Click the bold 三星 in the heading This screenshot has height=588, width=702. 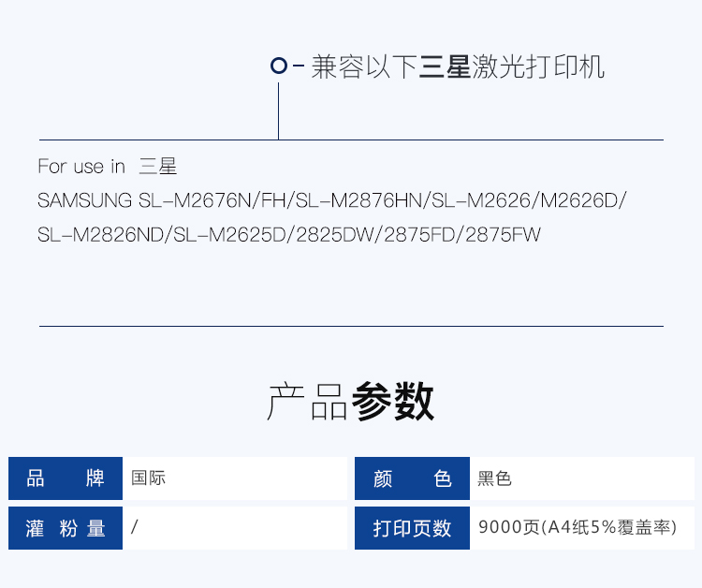pos(445,67)
